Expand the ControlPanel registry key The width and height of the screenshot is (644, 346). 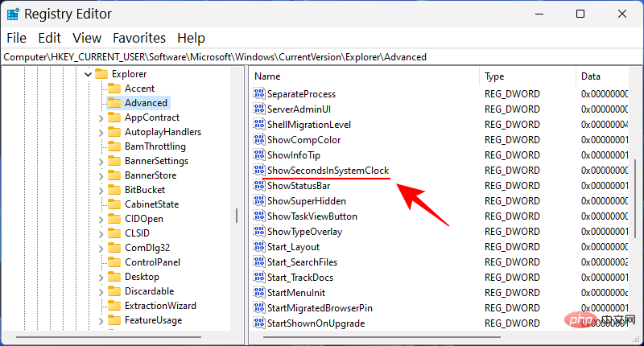101,262
